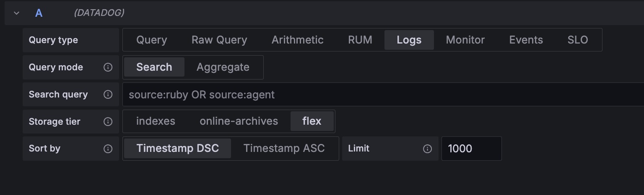Screen dimensions: 644x195
Task: Click the Query mode info icon
Action: point(108,67)
